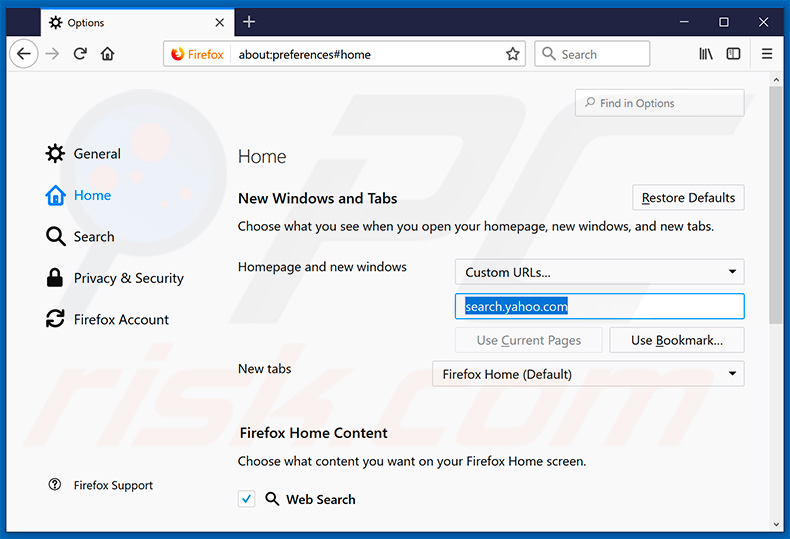Click the Restore Defaults button
The image size is (790, 539).
pyautogui.click(x=688, y=197)
